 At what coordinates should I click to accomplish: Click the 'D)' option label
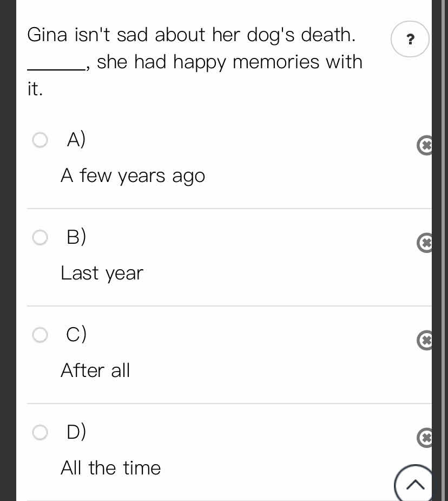click(76, 432)
